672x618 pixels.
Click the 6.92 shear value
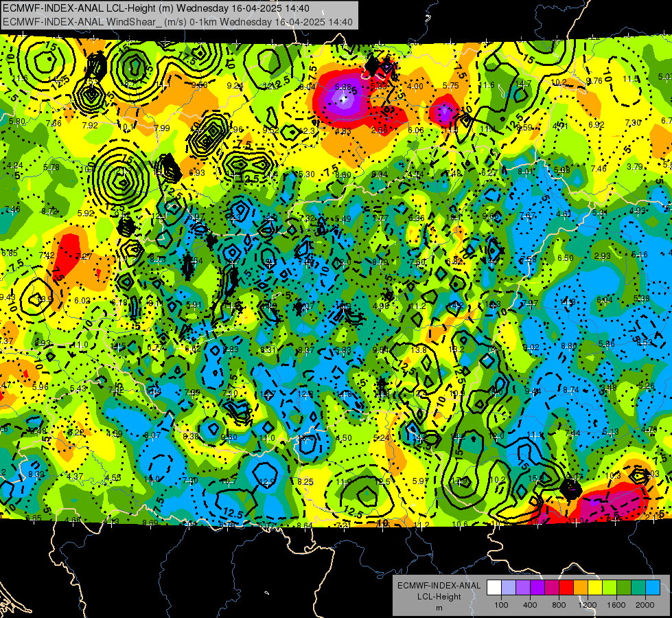point(596,125)
